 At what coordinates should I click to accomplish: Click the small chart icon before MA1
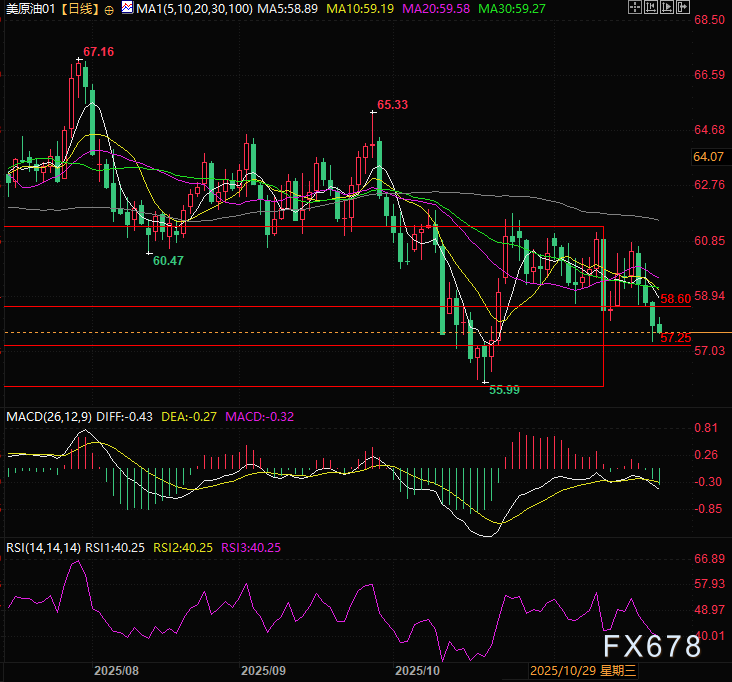(x=126, y=8)
